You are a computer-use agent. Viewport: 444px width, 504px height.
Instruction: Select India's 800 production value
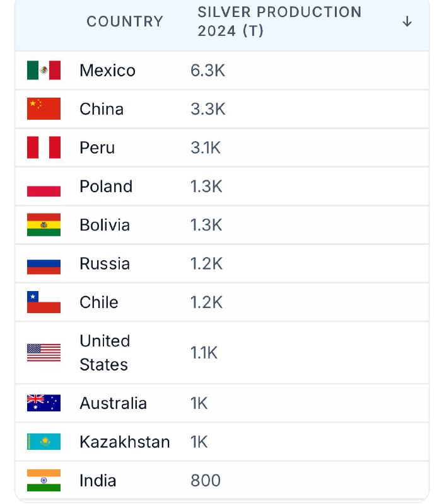206,481
